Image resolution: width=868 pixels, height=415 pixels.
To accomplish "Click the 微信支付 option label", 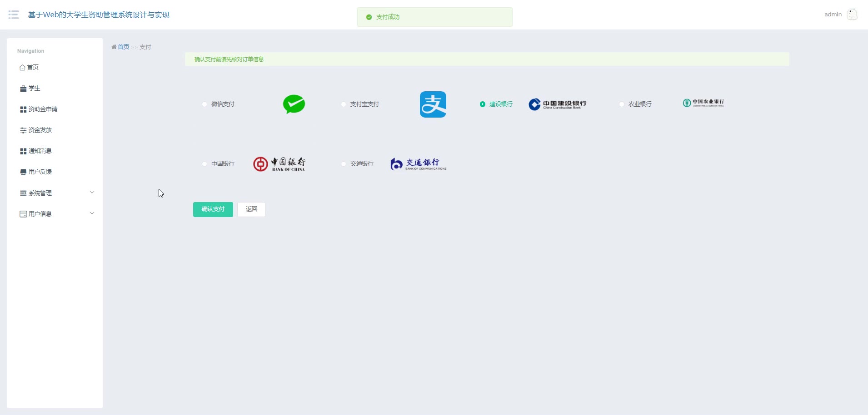I will click(x=223, y=104).
